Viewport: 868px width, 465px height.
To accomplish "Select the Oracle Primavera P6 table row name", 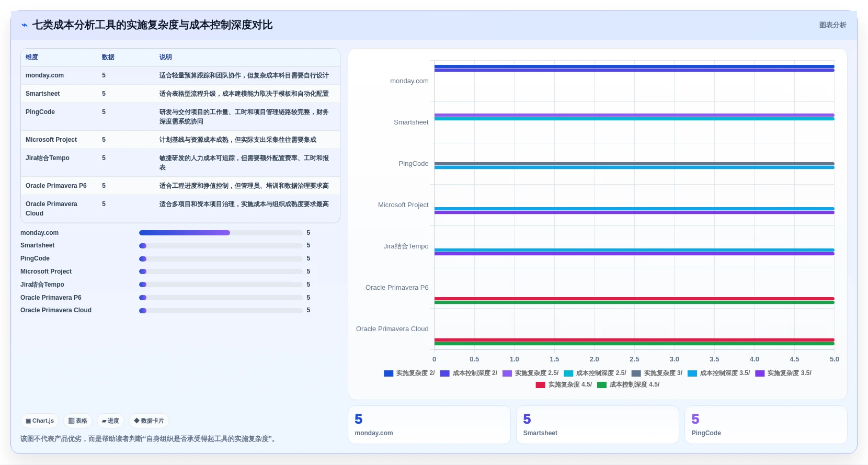I will click(x=56, y=186).
